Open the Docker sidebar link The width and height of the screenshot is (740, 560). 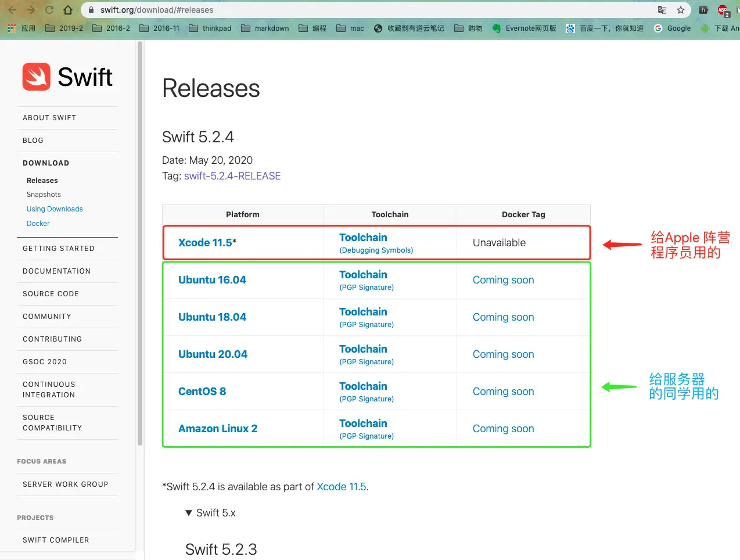(x=38, y=224)
